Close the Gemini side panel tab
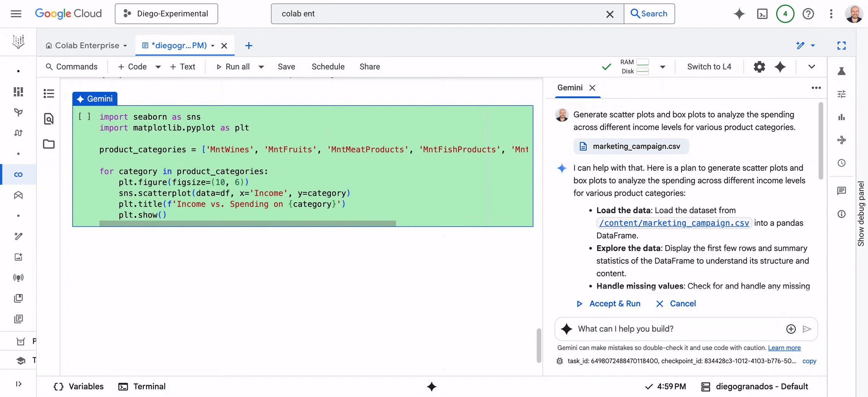 pyautogui.click(x=592, y=88)
